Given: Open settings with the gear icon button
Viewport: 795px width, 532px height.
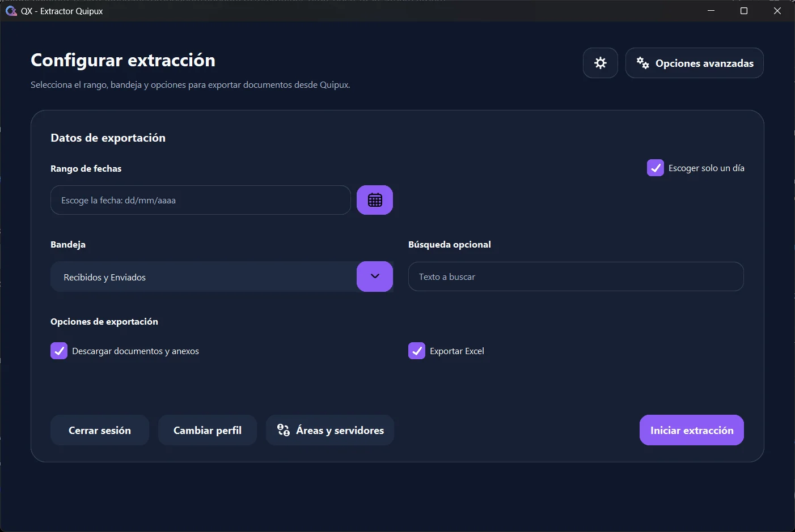Looking at the screenshot, I should 601,63.
